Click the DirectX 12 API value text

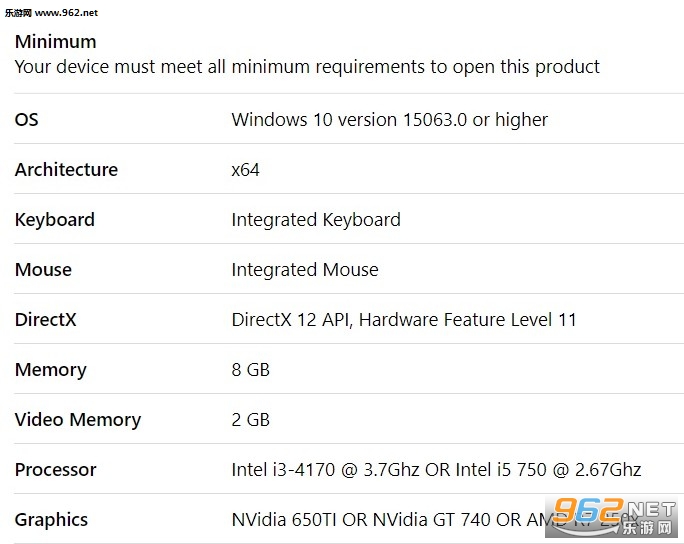[x=403, y=319]
